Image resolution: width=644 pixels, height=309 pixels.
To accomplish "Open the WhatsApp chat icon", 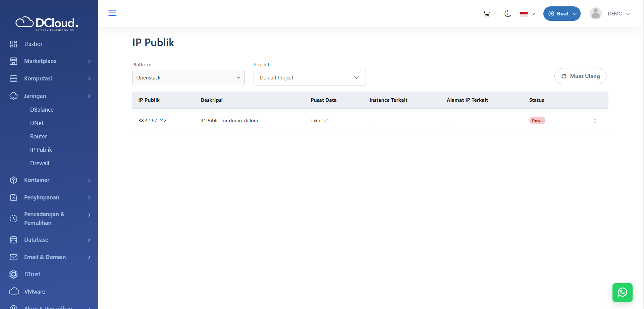I will point(623,292).
